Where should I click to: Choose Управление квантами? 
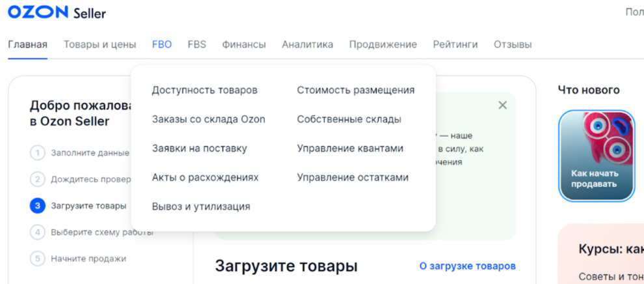coord(351,149)
